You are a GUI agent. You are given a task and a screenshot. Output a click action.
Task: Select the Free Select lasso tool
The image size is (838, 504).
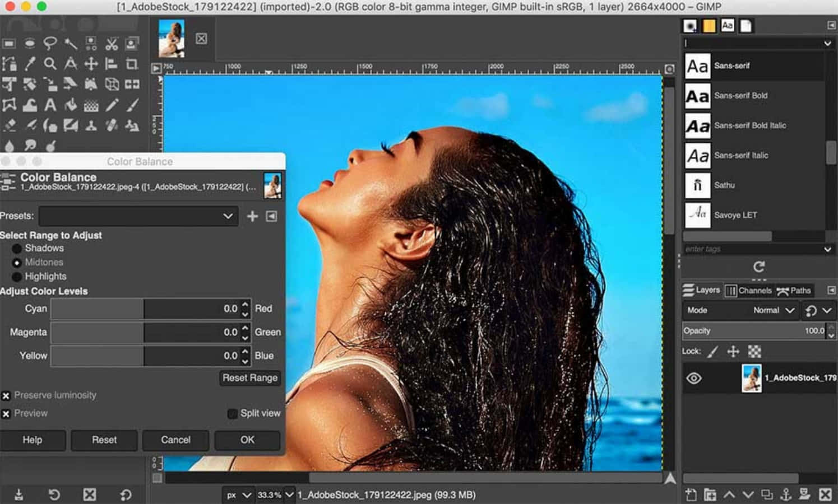pos(50,43)
